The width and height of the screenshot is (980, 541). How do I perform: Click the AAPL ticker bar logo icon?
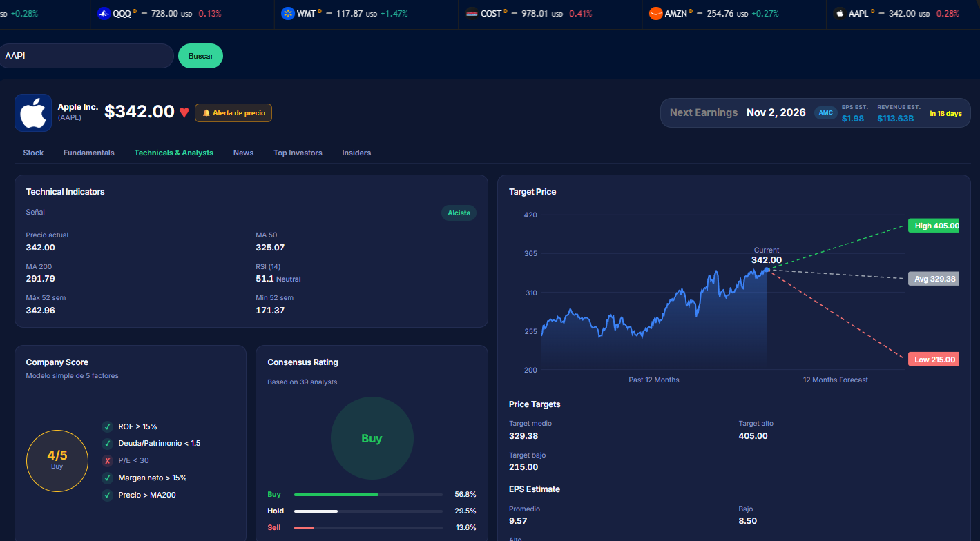(x=840, y=13)
